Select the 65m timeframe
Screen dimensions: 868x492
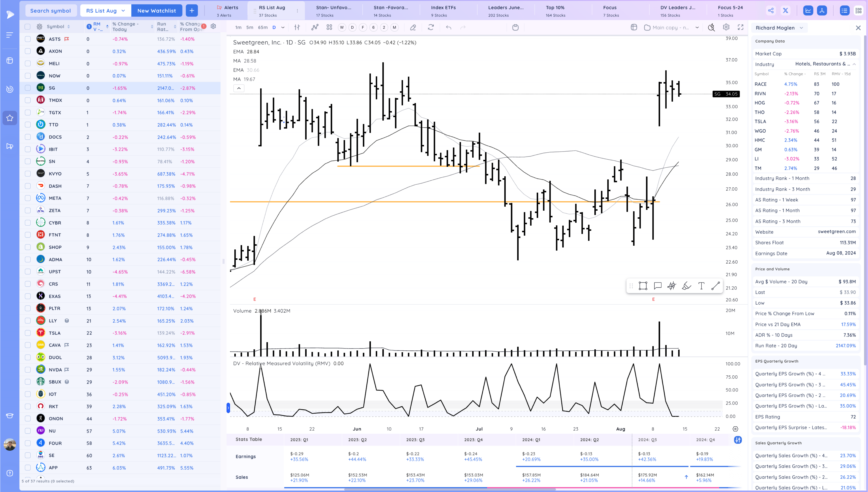(x=262, y=27)
